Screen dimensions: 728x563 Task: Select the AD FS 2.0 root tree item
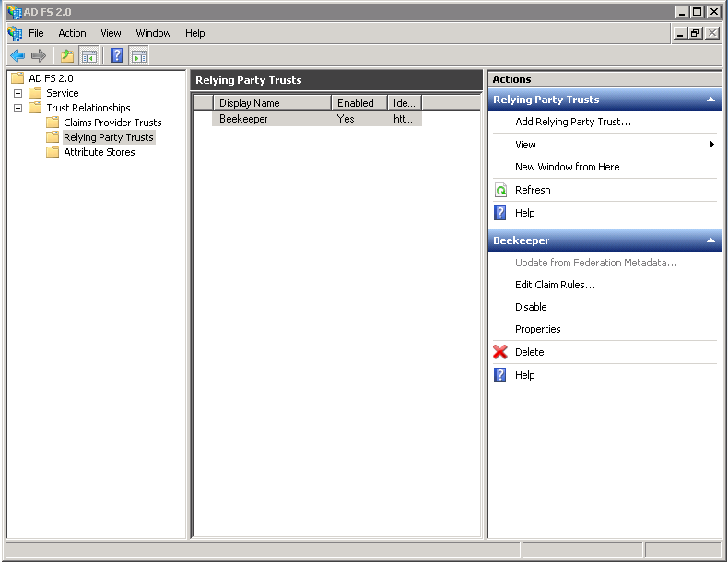pyautogui.click(x=51, y=78)
